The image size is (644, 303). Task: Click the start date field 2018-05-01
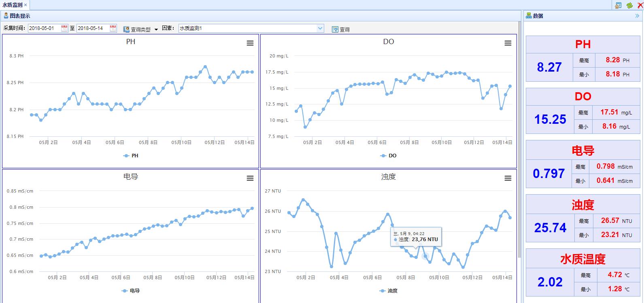[44, 28]
